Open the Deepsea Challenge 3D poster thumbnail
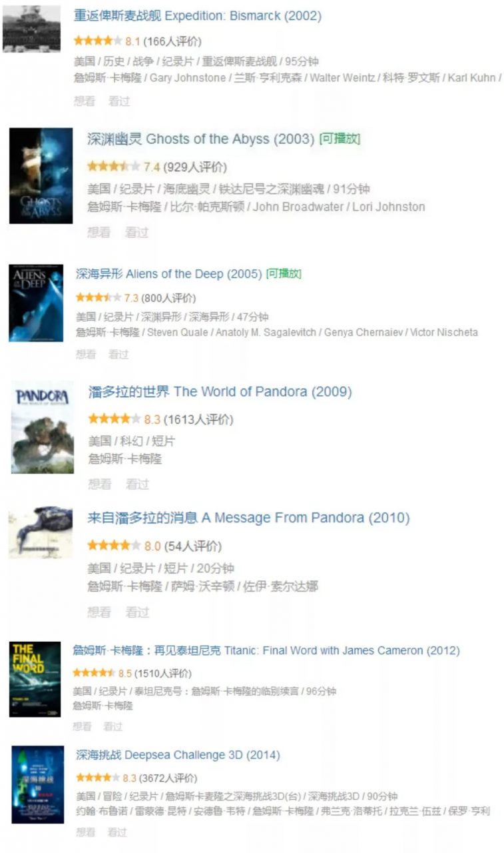 (x=38, y=784)
